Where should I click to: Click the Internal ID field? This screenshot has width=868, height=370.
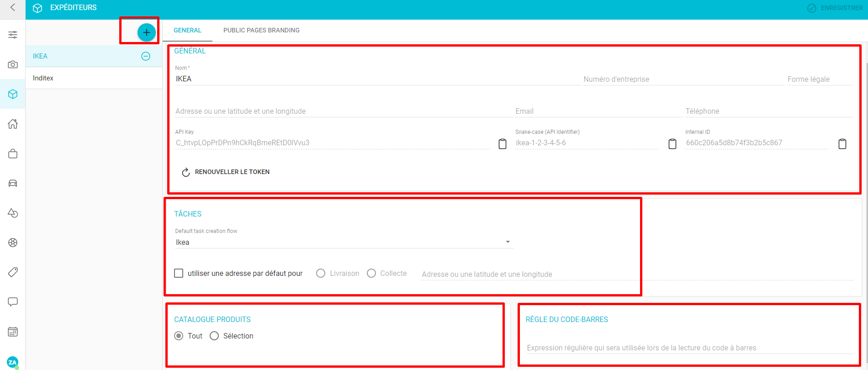[757, 143]
